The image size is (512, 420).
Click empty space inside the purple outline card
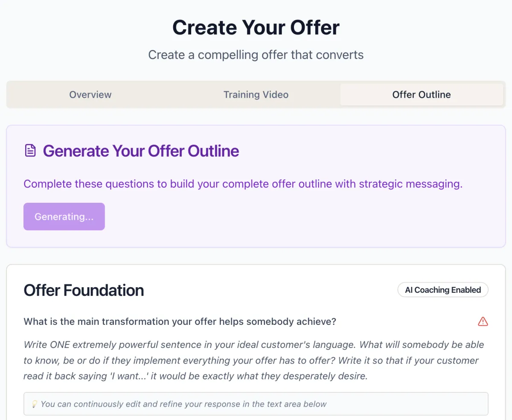299,218
